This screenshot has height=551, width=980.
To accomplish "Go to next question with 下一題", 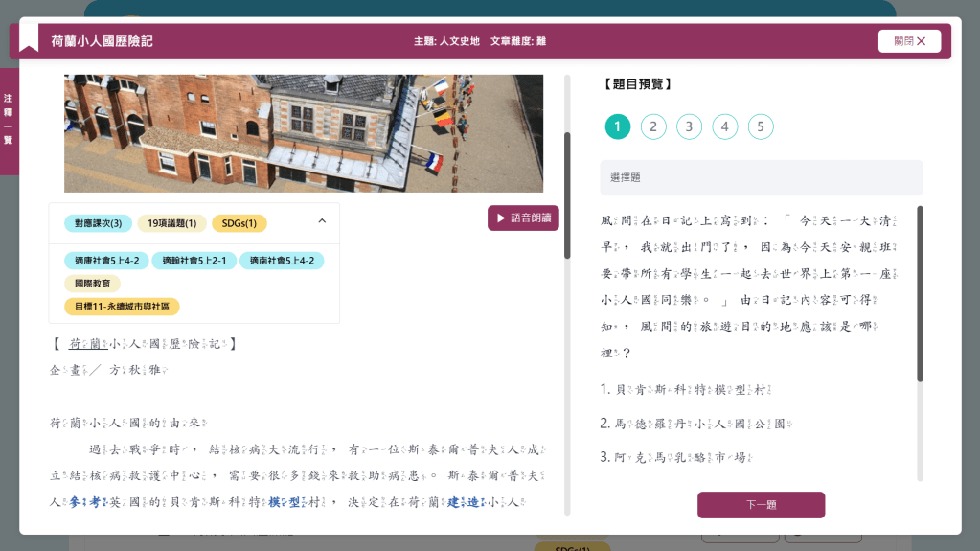I will (x=761, y=505).
